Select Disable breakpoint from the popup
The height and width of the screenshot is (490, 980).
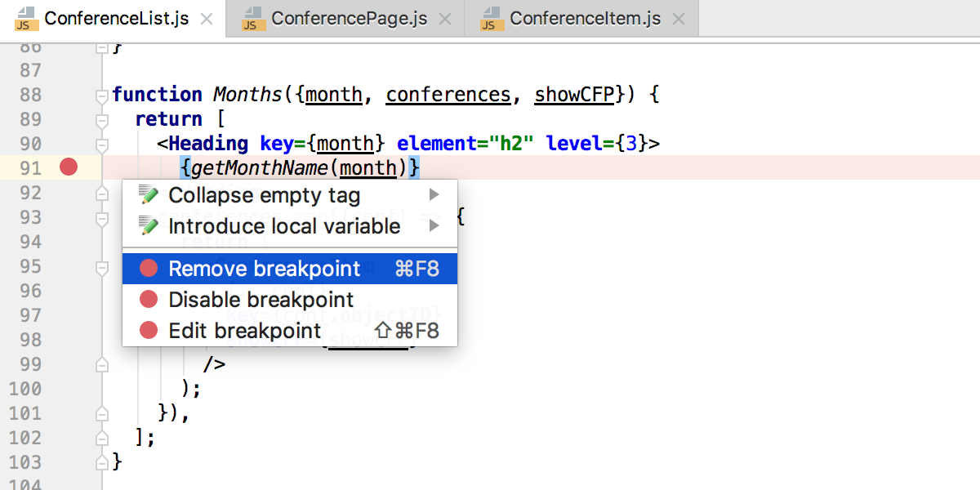coord(290,300)
